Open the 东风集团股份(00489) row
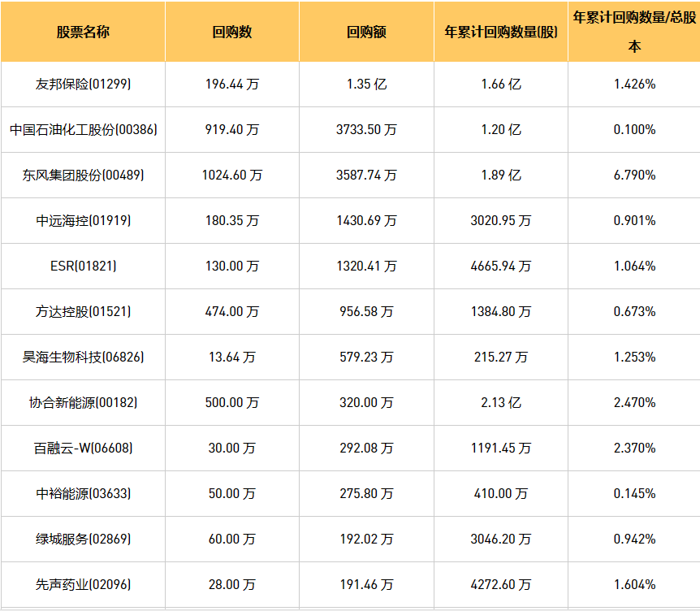 pyautogui.click(x=83, y=175)
